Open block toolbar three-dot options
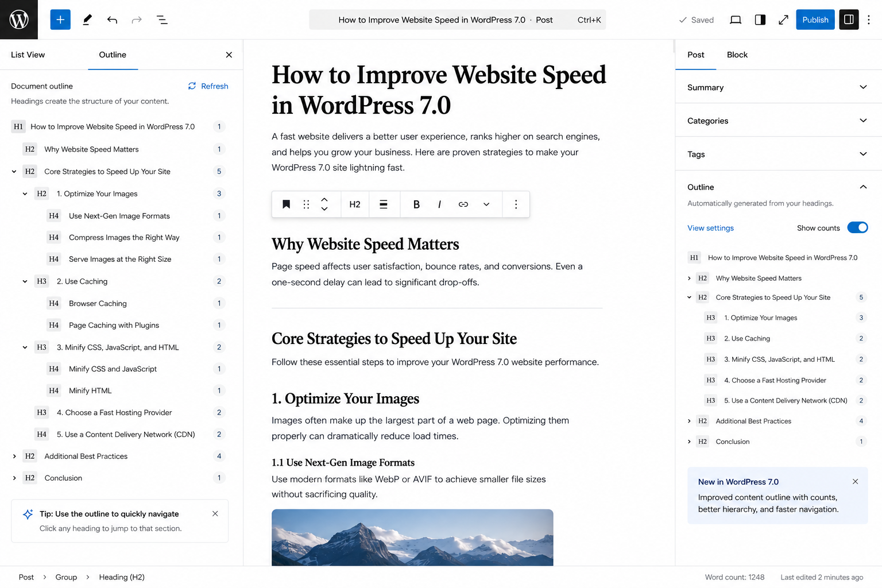Viewport: 882px width, 588px height. 516,204
